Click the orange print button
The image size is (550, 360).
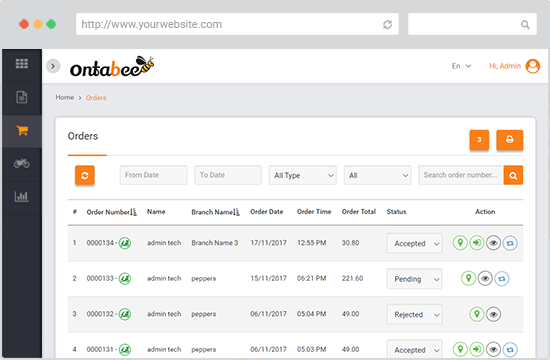coord(509,140)
